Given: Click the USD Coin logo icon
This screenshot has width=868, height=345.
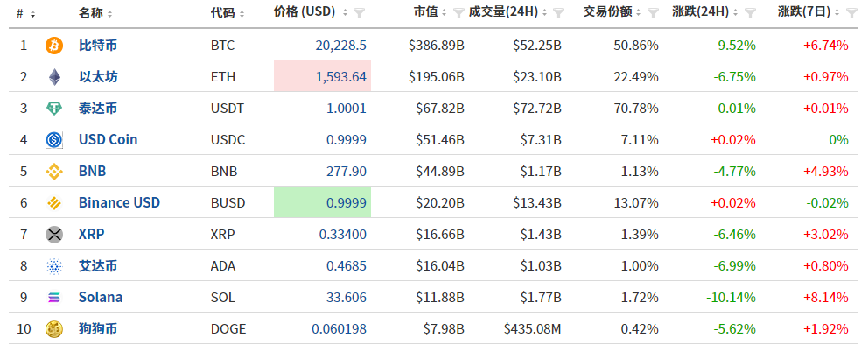Looking at the screenshot, I should tap(54, 140).
